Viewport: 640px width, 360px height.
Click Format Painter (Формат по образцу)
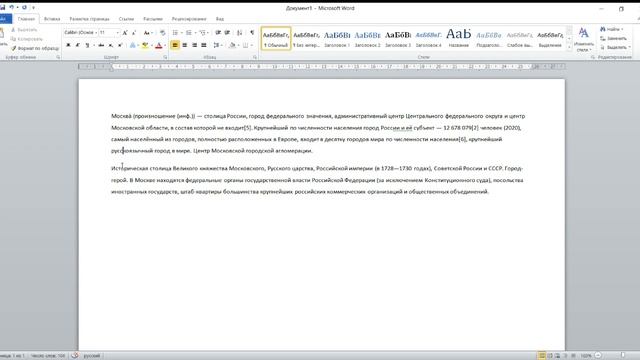coord(35,48)
